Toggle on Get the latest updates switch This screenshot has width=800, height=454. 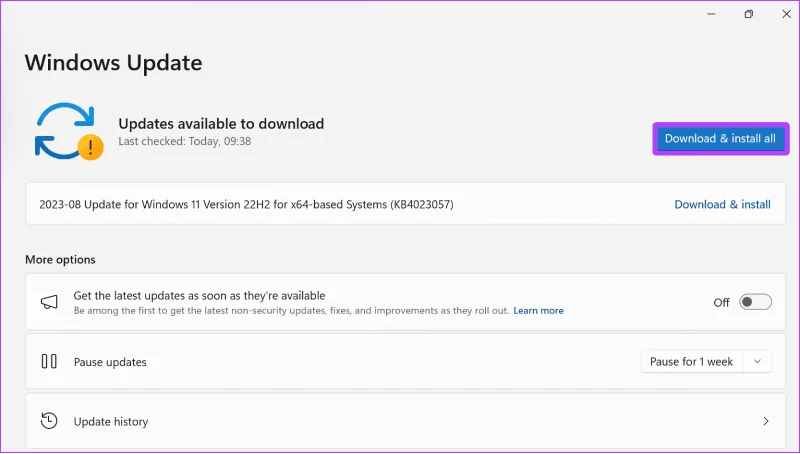point(756,302)
